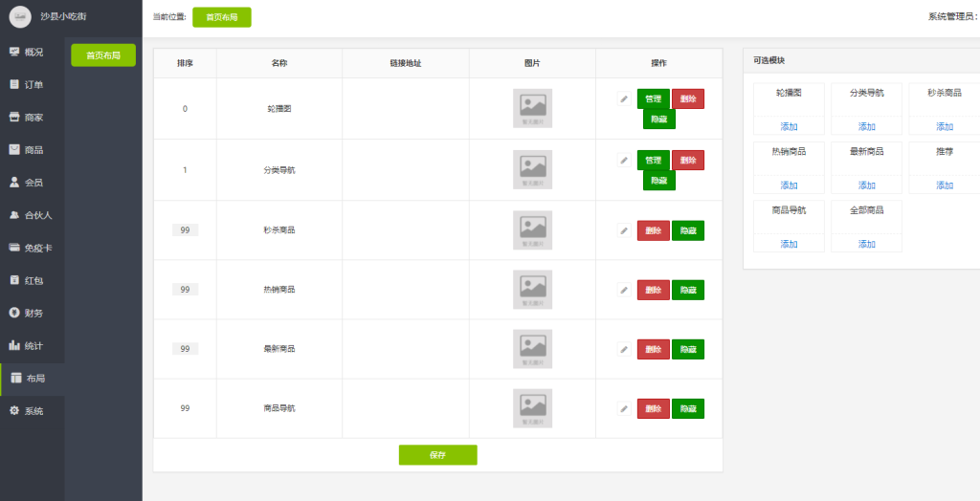Edit the 轮播图 row with pencil icon
Image resolution: width=980 pixels, height=501 pixels.
(624, 98)
